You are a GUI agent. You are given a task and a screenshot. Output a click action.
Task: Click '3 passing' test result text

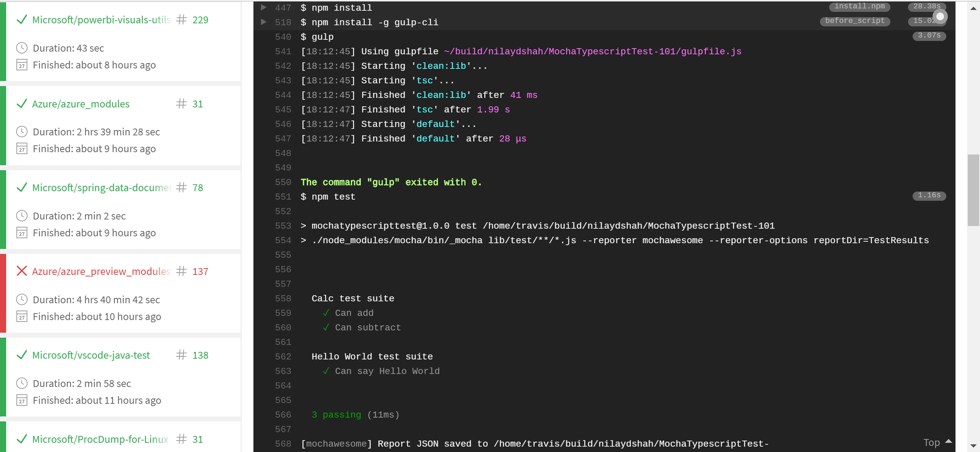click(336, 415)
